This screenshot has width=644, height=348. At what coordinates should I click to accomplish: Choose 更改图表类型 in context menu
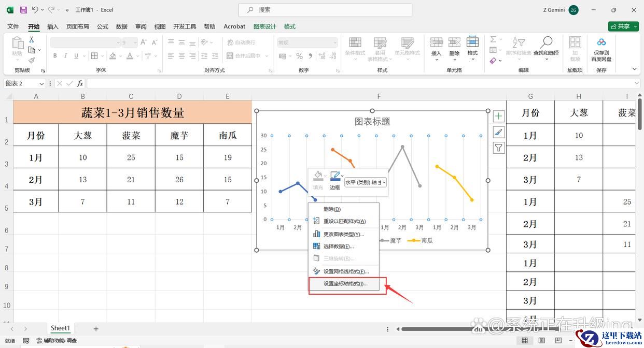point(343,234)
